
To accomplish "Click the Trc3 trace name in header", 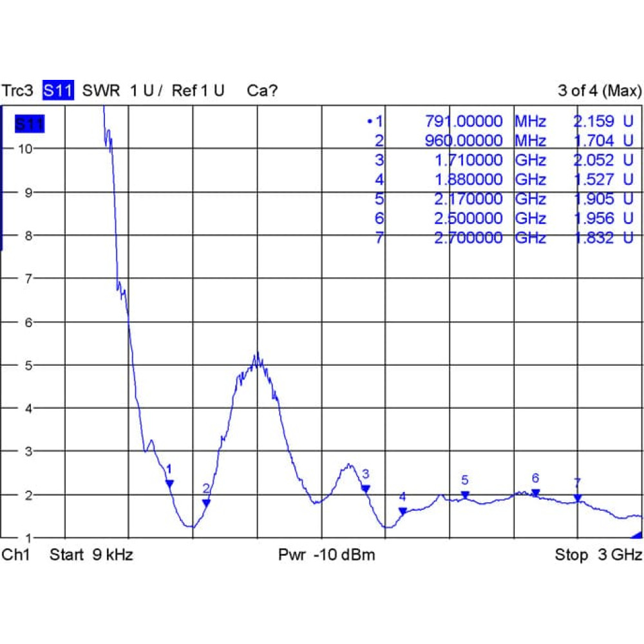I will point(17,90).
